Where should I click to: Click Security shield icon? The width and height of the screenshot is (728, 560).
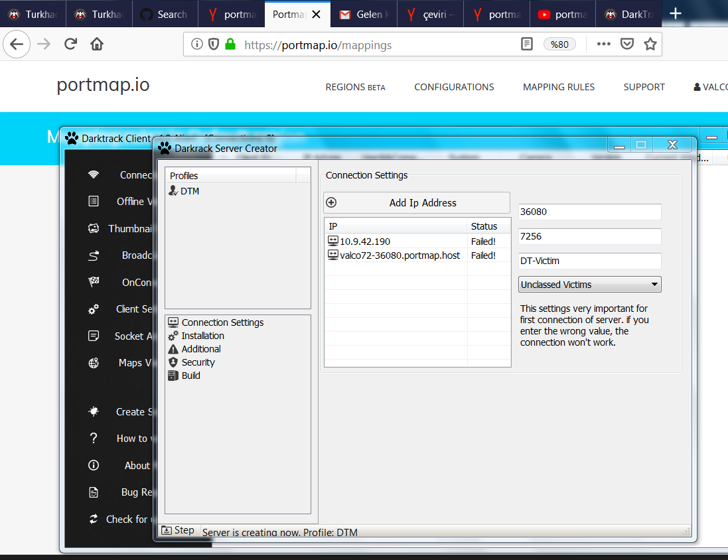tap(173, 362)
